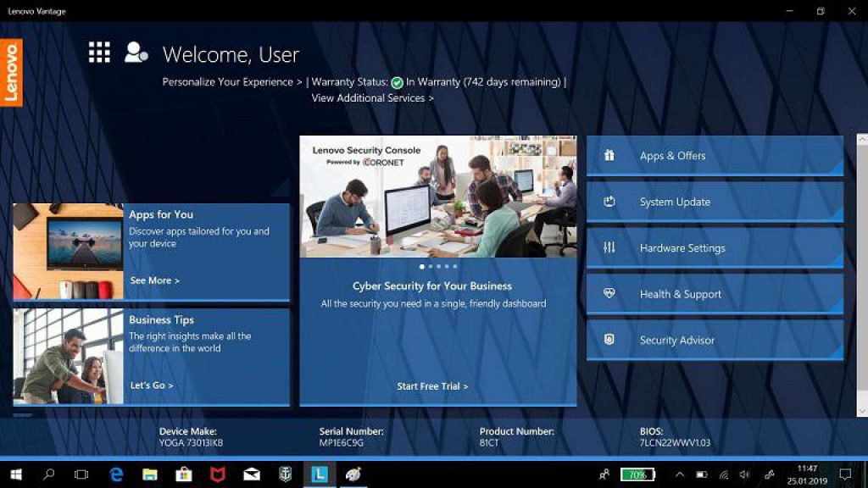
Task: Click the Hardware Settings sliders icon
Action: point(609,247)
